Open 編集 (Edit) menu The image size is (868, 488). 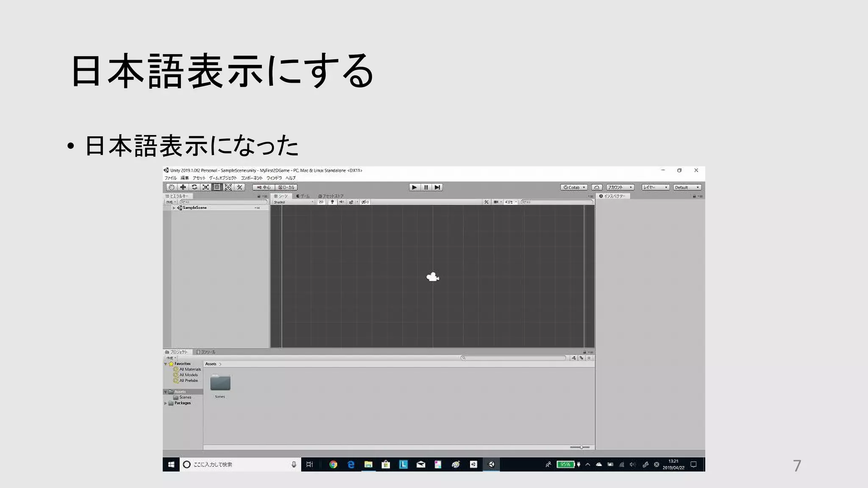pos(185,178)
